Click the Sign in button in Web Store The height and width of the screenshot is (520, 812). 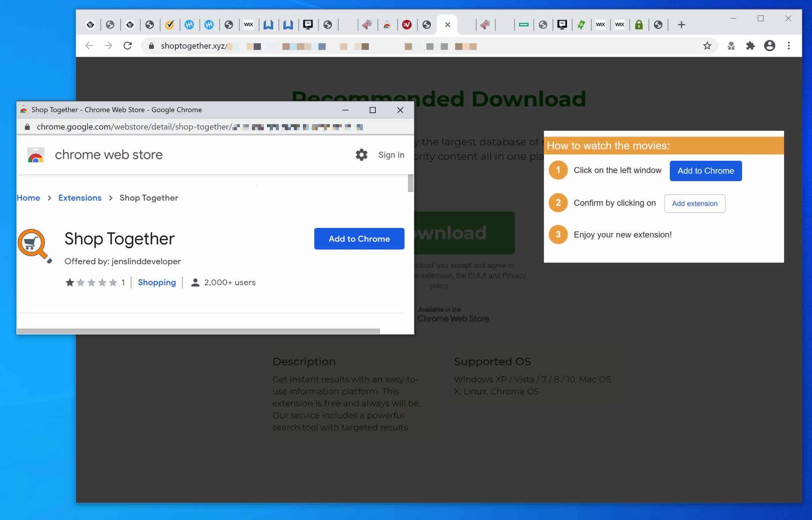(391, 154)
